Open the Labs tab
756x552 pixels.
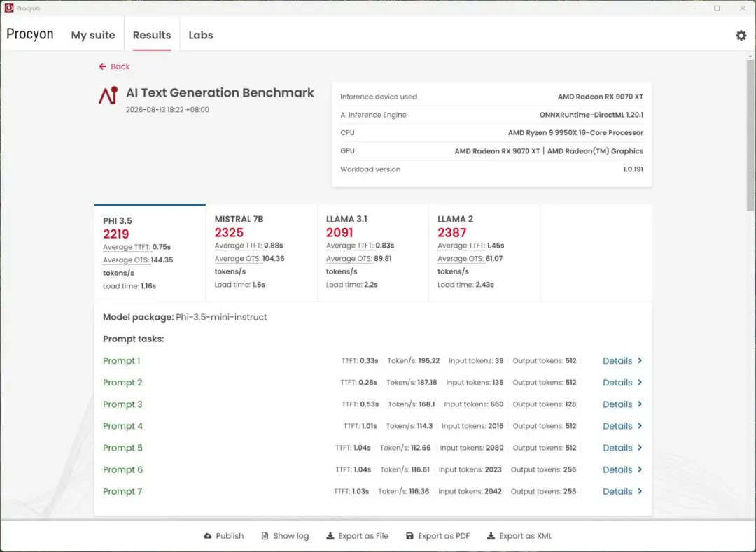pos(201,35)
